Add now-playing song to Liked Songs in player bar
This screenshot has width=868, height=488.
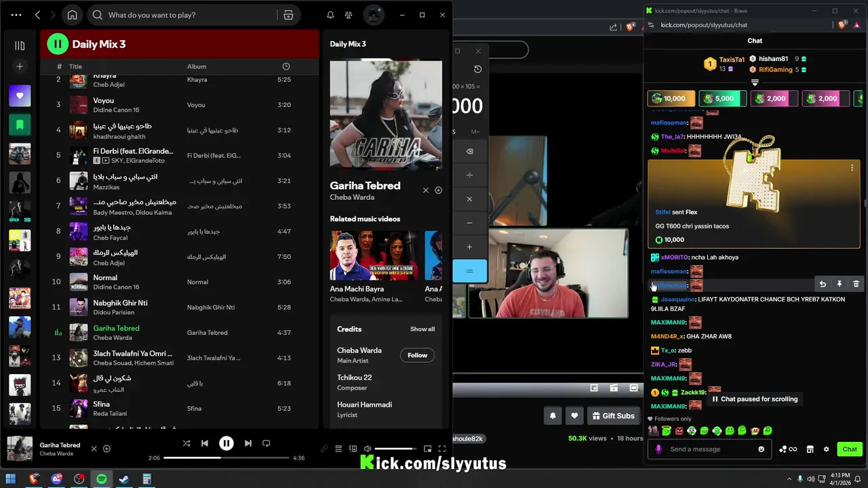[106, 449]
